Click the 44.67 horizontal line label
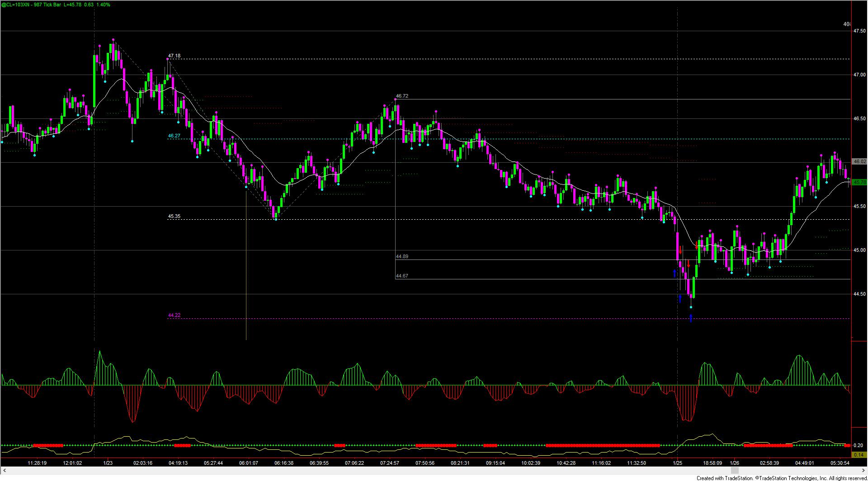The image size is (868, 481). [x=402, y=276]
